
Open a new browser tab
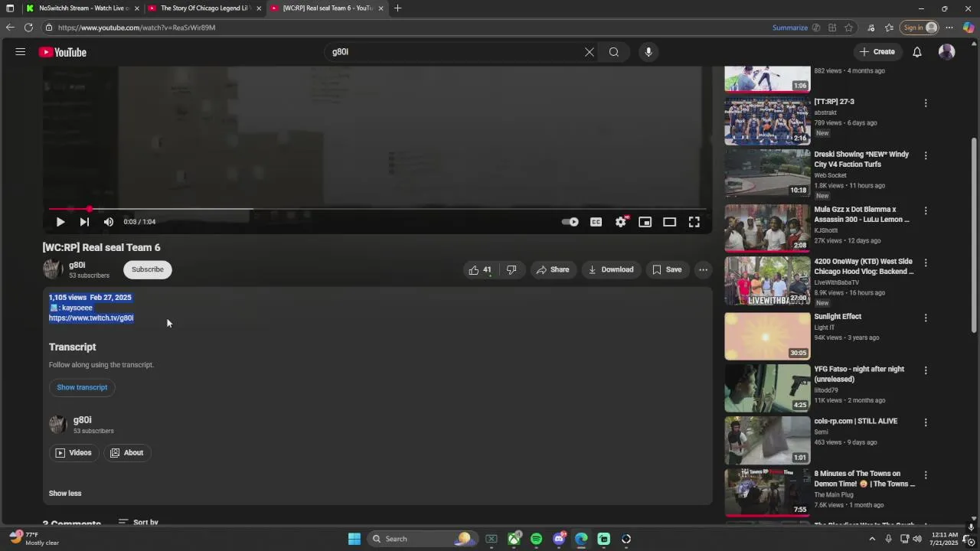point(397,8)
